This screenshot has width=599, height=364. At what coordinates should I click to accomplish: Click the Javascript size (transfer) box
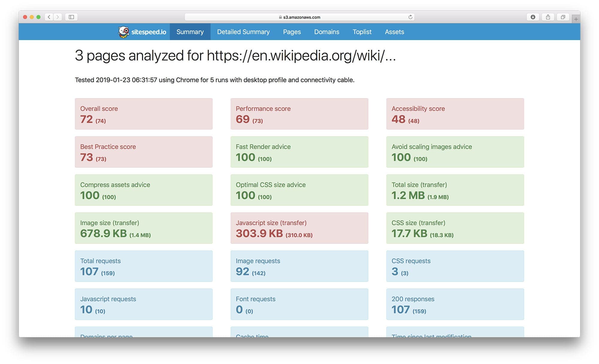click(x=299, y=228)
